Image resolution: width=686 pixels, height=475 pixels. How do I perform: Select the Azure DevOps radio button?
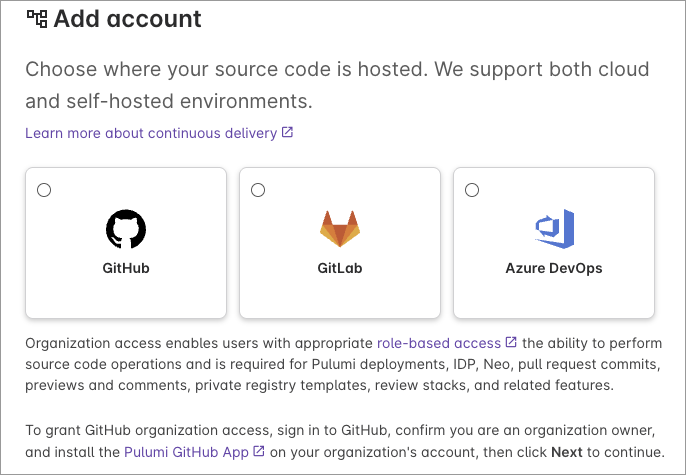coord(472,190)
